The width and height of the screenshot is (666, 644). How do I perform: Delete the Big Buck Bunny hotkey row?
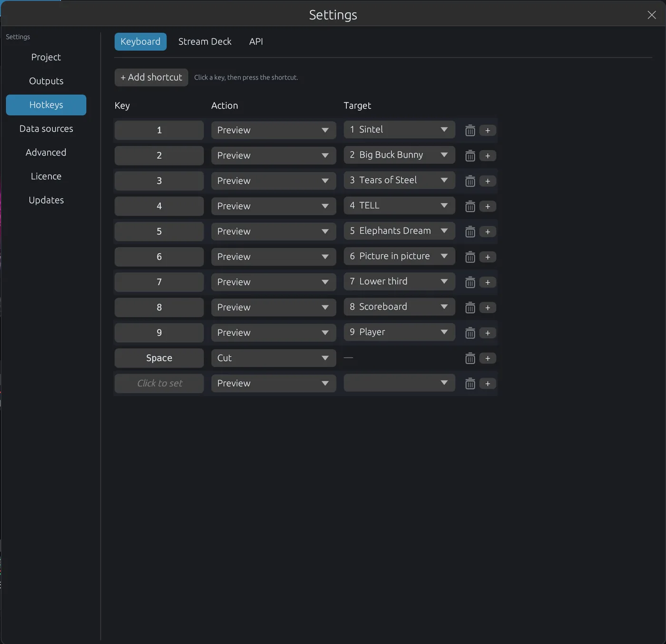pyautogui.click(x=470, y=156)
